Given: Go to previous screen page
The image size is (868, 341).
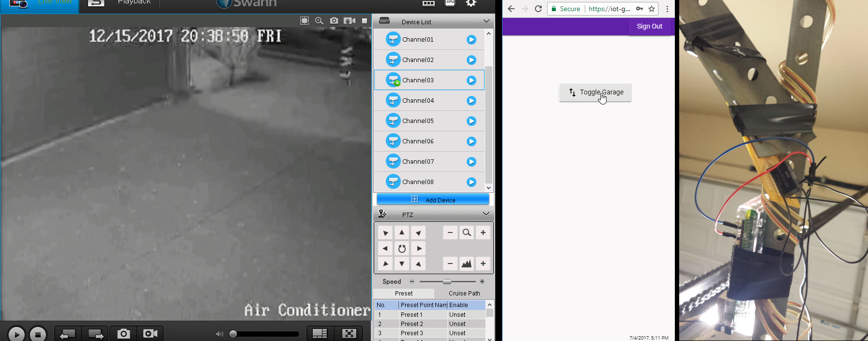Looking at the screenshot, I should (x=68, y=334).
